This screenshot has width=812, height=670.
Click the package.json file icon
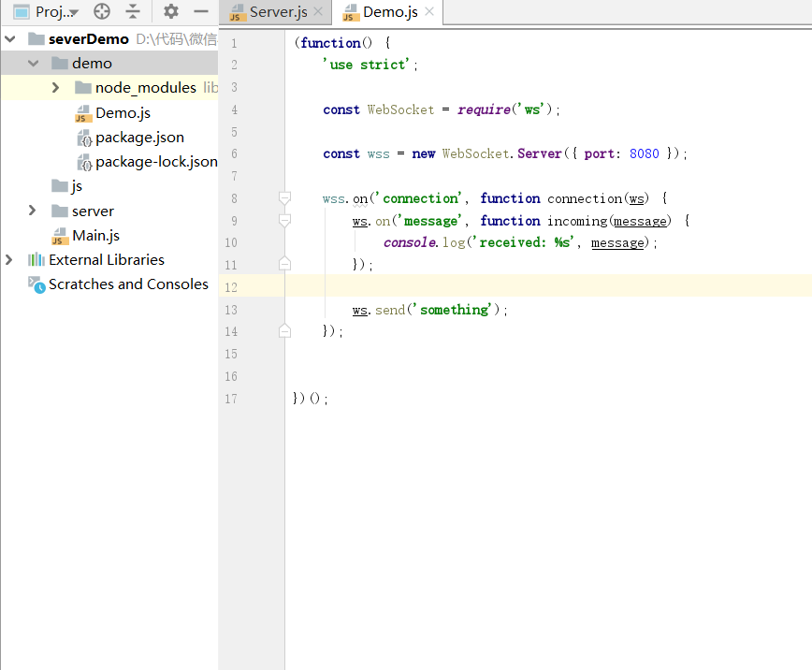[x=84, y=138]
